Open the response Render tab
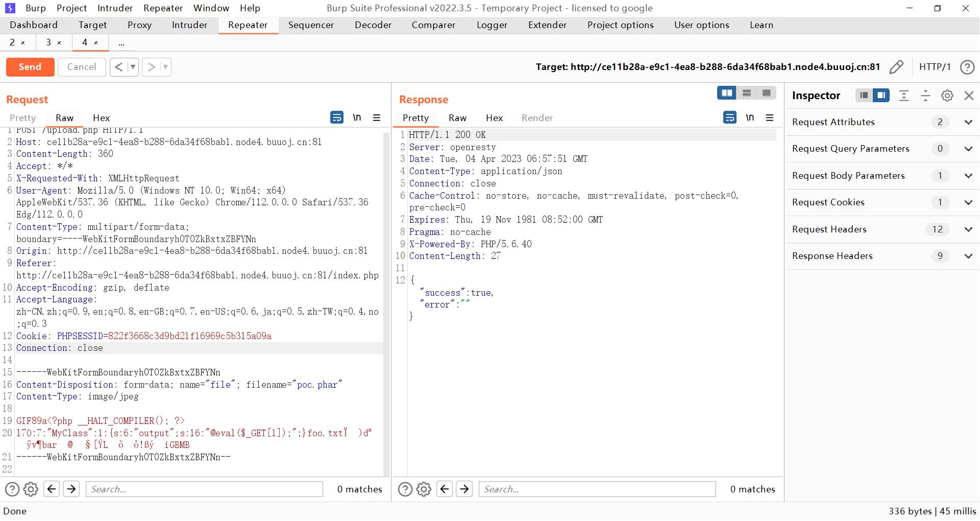This screenshot has height=521, width=980. (x=537, y=118)
